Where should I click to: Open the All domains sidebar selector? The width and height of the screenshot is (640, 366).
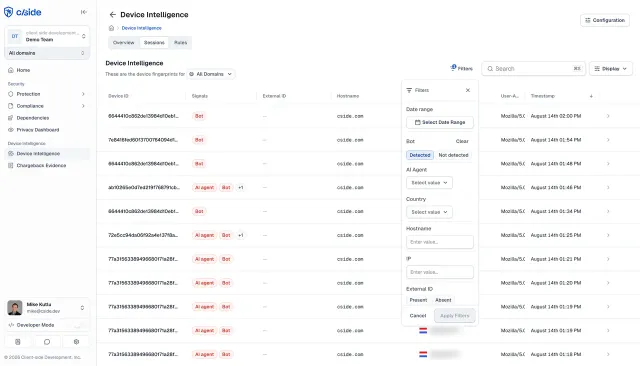coord(47,53)
